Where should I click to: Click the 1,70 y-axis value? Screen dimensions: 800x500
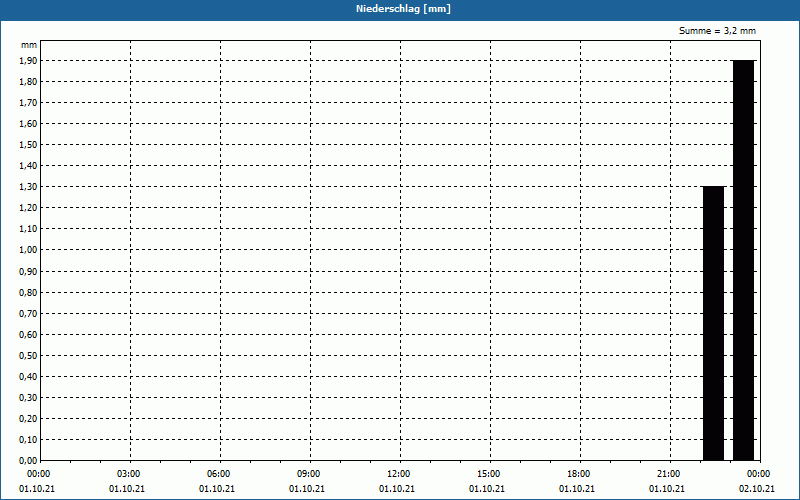click(28, 103)
